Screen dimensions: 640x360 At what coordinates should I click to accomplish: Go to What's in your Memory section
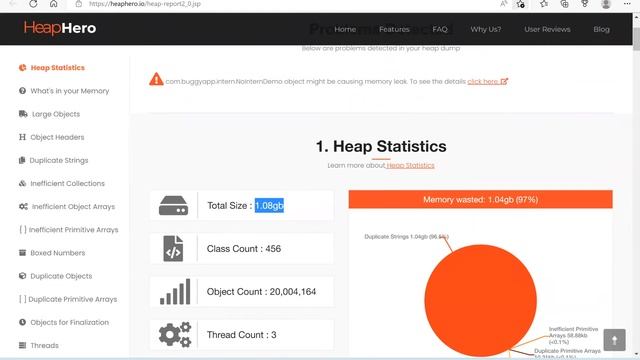70,91
